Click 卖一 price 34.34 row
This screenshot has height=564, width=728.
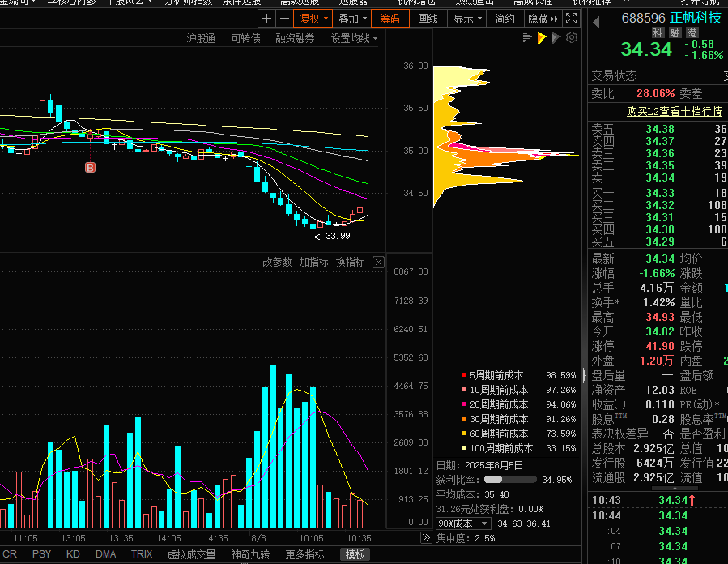coord(659,177)
